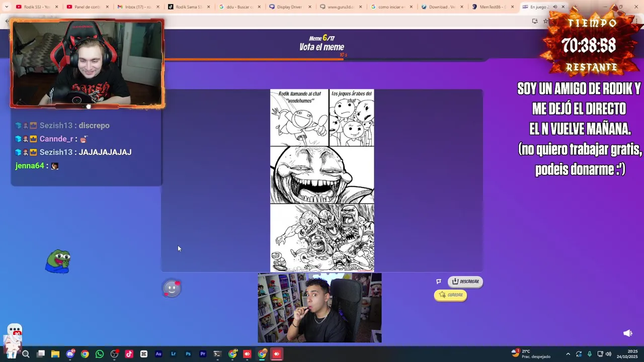Screen dimensions: 644x362
Task: Close the Display Driver browser tab
Action: point(310,7)
